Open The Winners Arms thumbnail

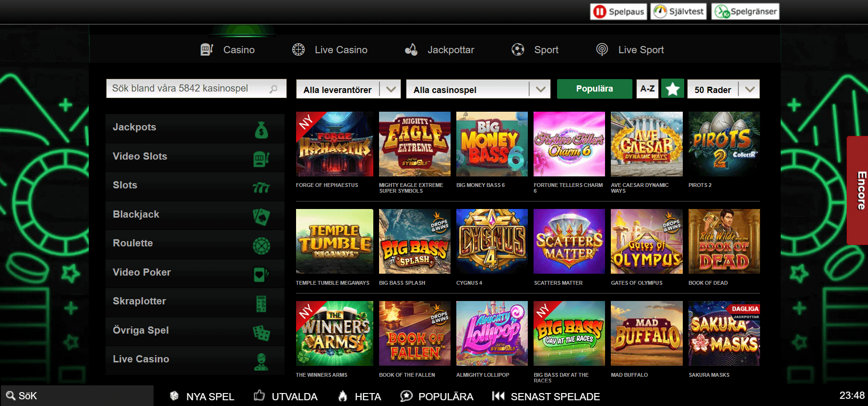tap(334, 333)
